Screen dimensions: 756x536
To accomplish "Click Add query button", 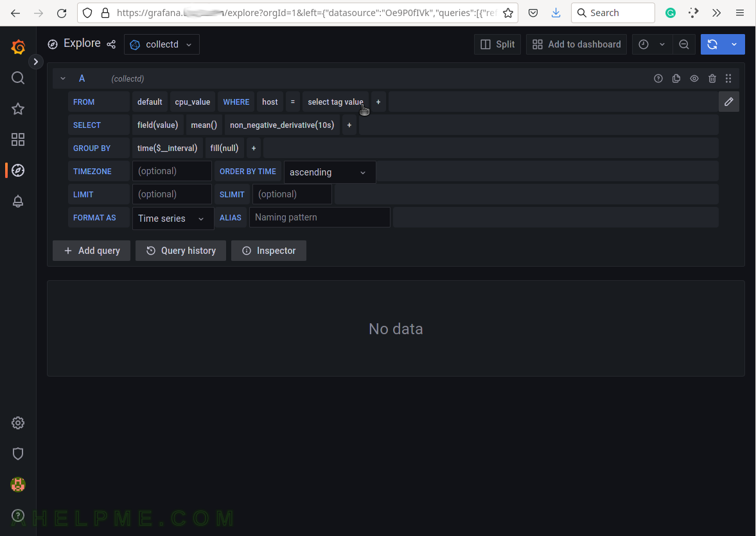I will click(x=92, y=251).
